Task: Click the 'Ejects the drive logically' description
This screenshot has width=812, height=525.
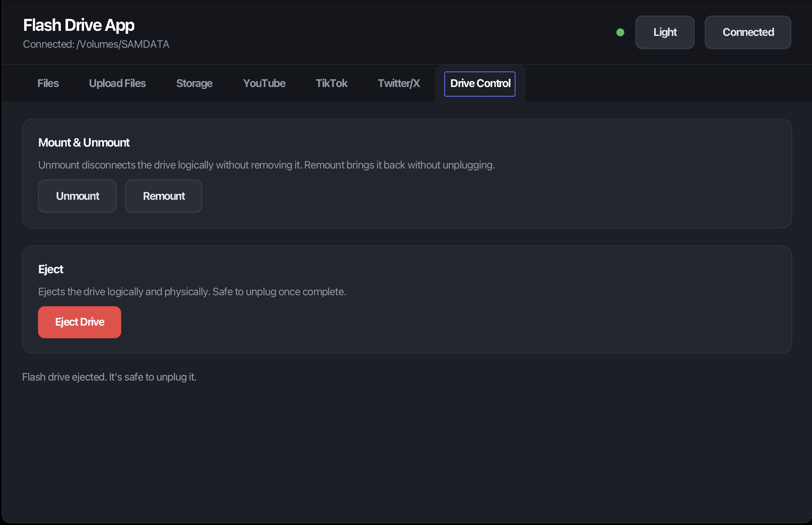Action: pyautogui.click(x=192, y=292)
